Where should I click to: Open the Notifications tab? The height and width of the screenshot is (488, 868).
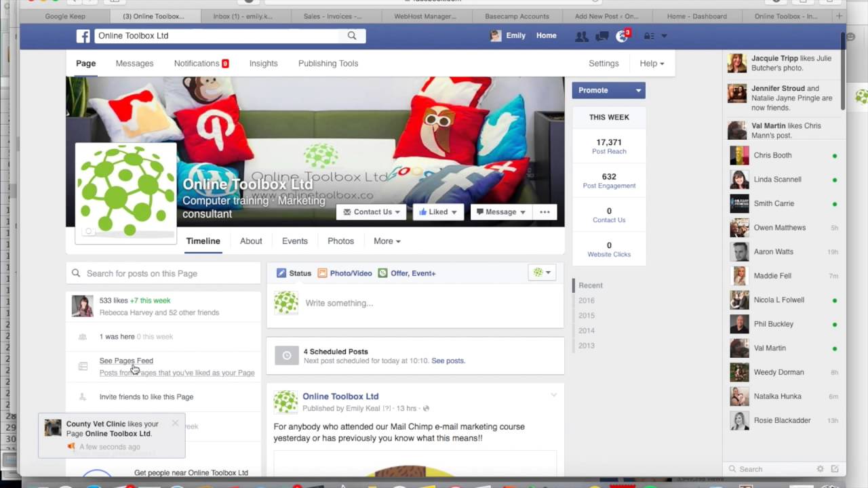point(201,64)
